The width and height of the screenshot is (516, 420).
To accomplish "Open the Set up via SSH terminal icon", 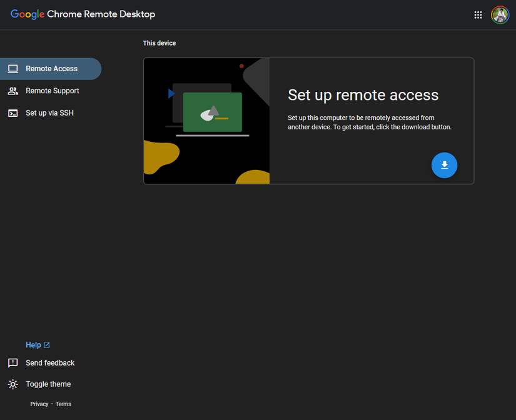I will [13, 113].
